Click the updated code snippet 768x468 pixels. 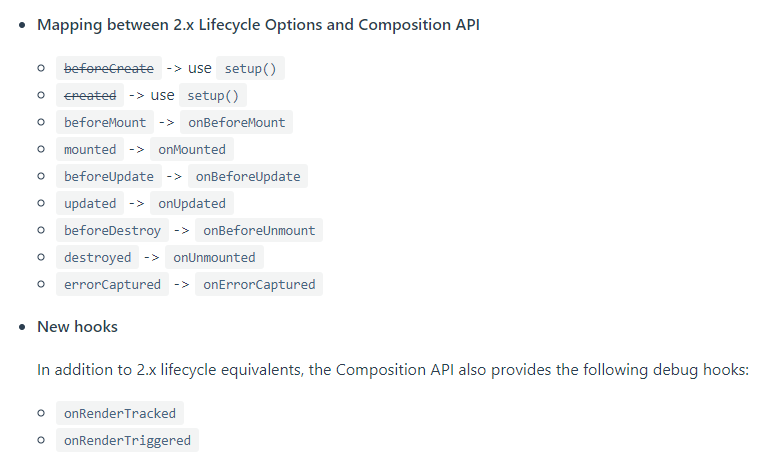[x=90, y=204]
